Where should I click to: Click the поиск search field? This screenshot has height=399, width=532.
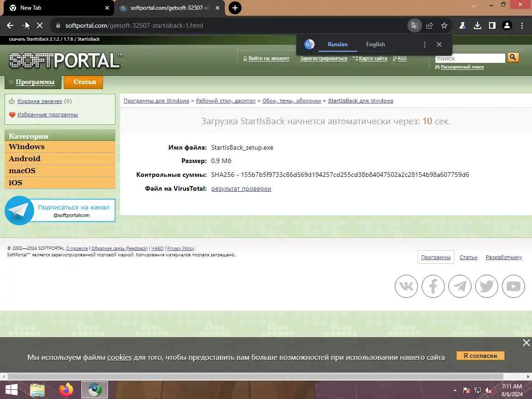pos(470,58)
